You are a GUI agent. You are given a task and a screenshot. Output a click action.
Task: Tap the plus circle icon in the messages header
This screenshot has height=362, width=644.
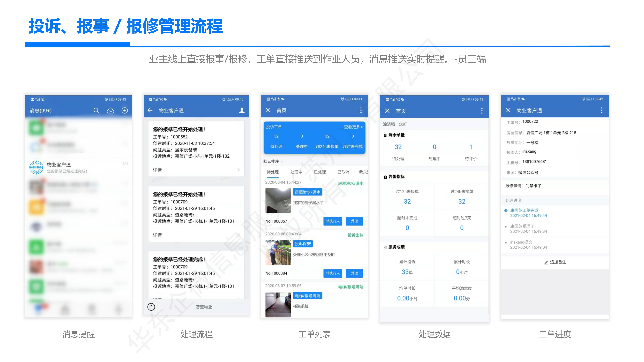pyautogui.click(x=125, y=110)
